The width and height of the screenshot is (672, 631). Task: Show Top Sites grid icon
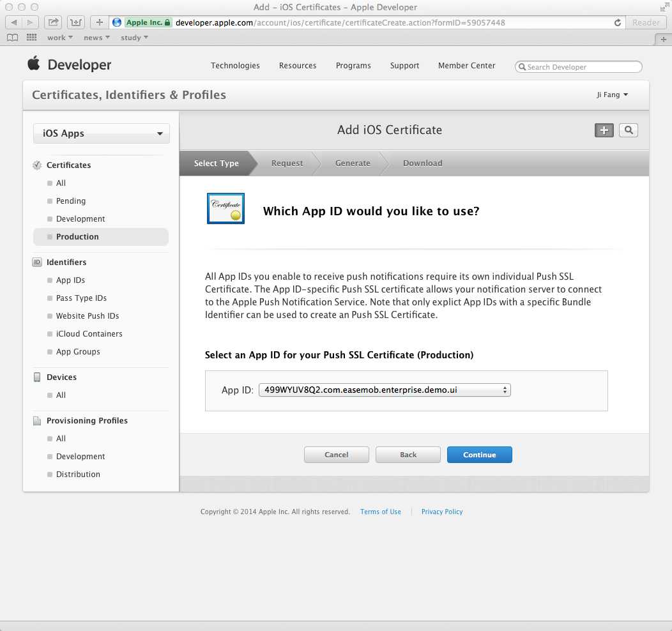click(x=32, y=38)
